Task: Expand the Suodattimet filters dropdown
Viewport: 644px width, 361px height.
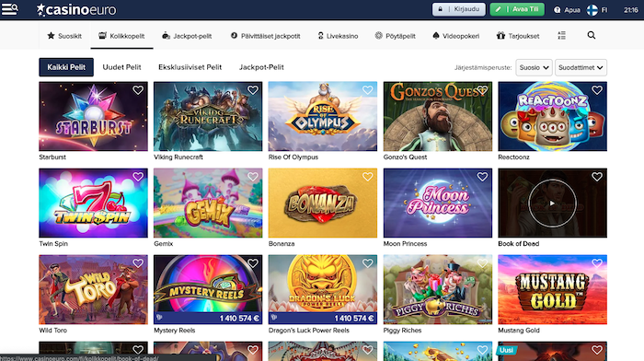Action: pyautogui.click(x=581, y=67)
